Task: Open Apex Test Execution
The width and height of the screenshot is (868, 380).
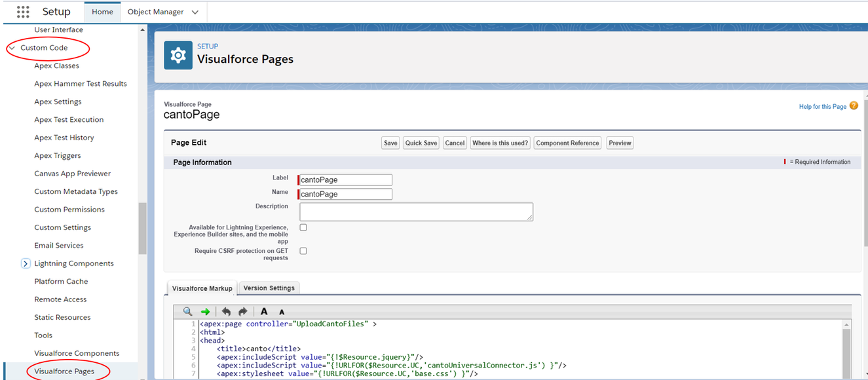Action: click(69, 120)
